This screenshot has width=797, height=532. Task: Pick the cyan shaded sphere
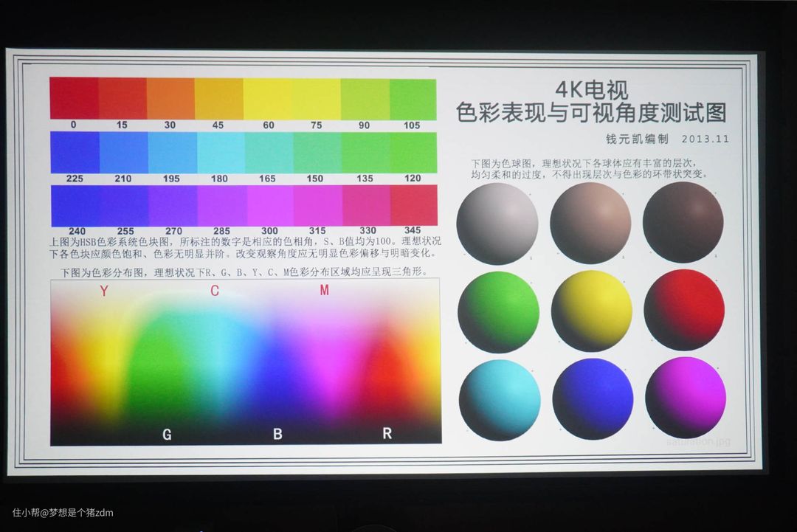(x=499, y=400)
